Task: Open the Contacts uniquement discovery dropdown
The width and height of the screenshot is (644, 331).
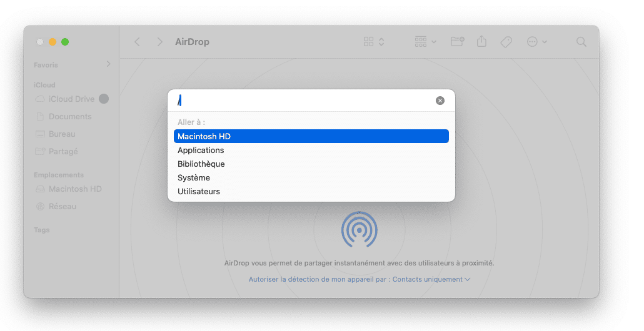Action: (x=431, y=279)
